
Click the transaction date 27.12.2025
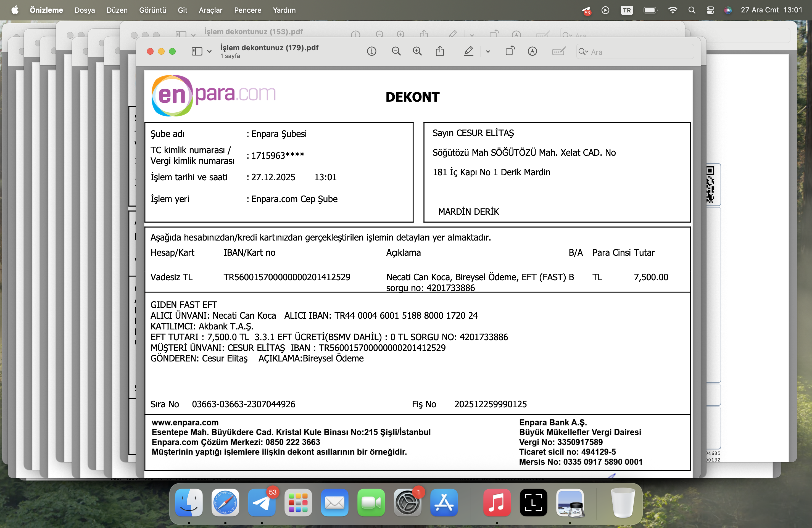tap(273, 177)
